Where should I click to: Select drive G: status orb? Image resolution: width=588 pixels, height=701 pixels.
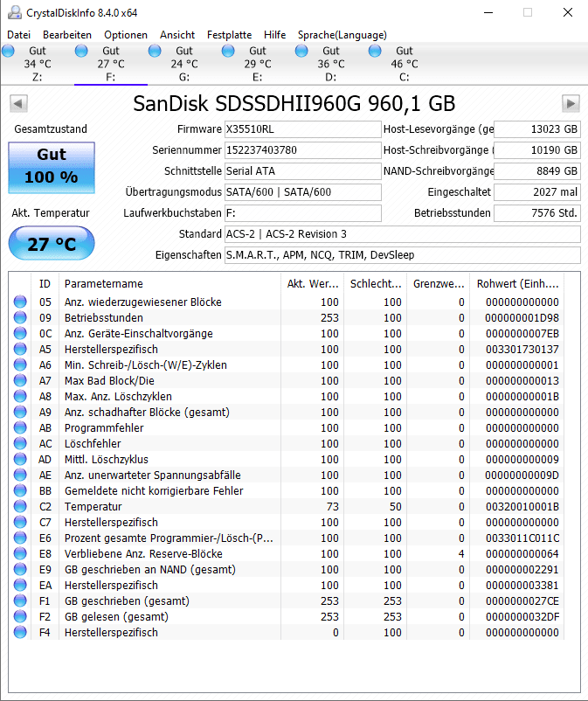(x=156, y=52)
